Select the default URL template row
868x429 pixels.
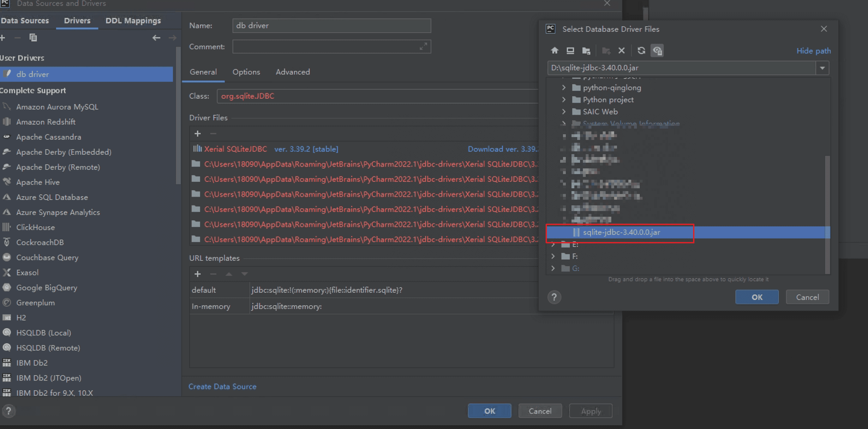[364, 290]
